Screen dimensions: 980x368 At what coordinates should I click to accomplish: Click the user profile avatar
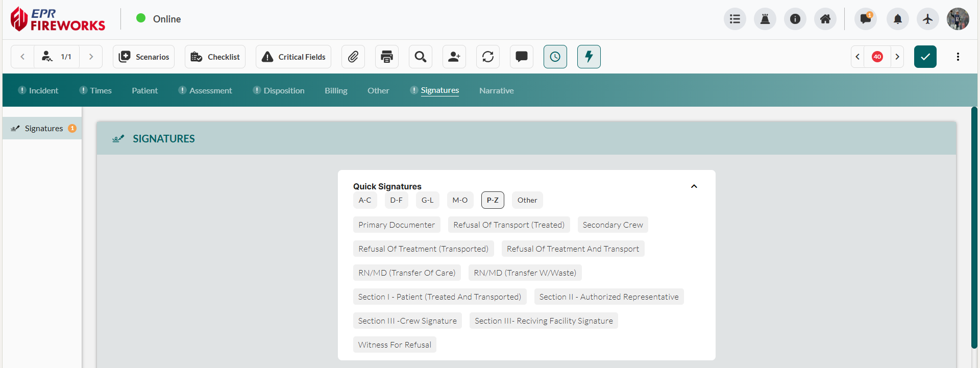958,19
